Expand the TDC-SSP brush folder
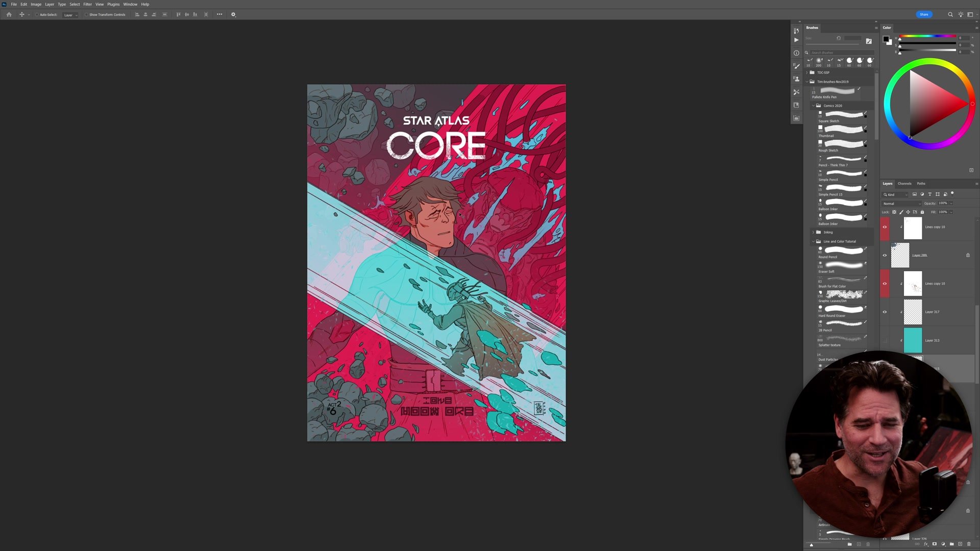The width and height of the screenshot is (980, 551). (x=807, y=72)
